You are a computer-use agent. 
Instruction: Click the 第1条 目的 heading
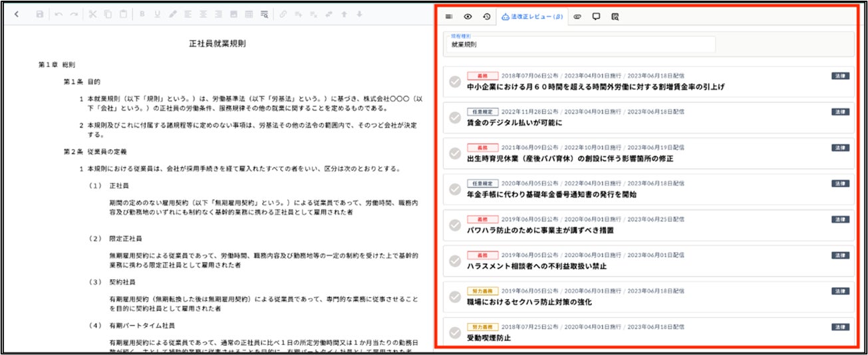click(x=82, y=82)
